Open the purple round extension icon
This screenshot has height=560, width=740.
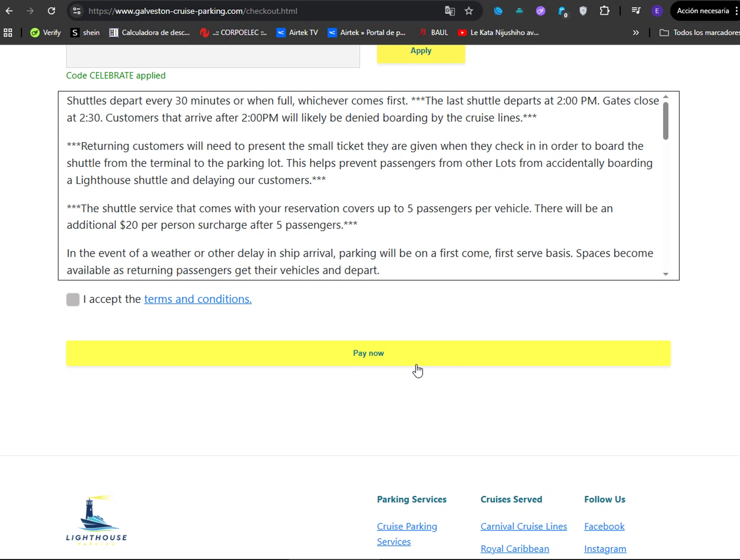541,11
